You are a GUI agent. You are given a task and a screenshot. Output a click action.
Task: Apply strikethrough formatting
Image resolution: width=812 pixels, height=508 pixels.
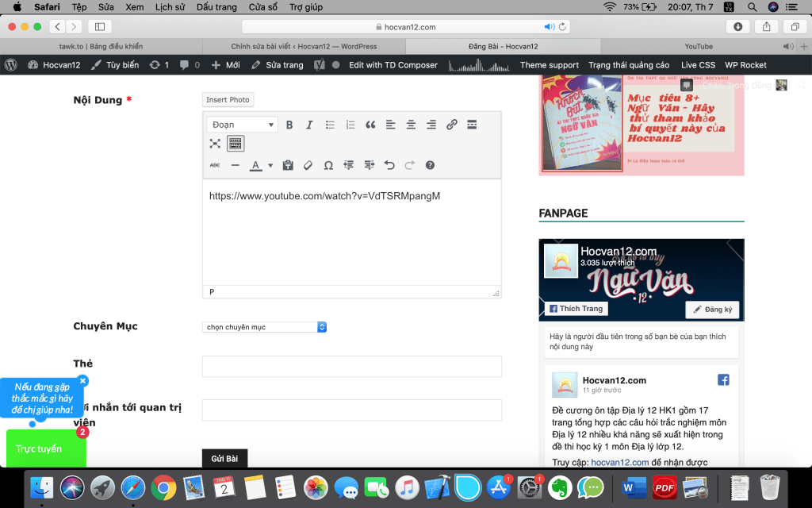click(215, 165)
